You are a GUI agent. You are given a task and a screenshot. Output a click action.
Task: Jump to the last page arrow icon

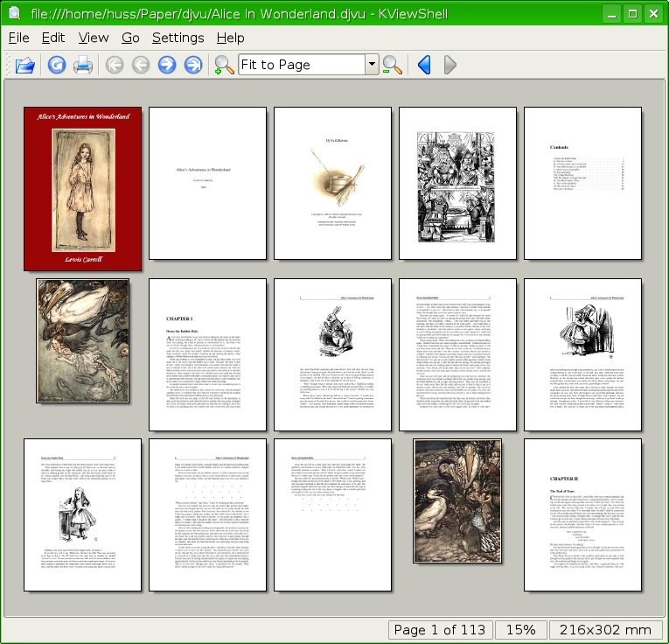click(193, 66)
